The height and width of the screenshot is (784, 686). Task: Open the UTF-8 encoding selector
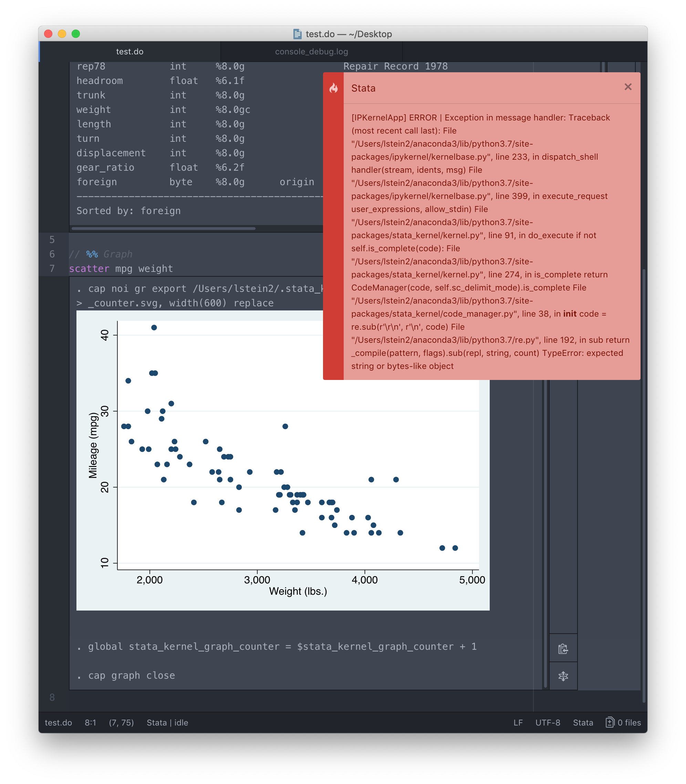coord(548,722)
